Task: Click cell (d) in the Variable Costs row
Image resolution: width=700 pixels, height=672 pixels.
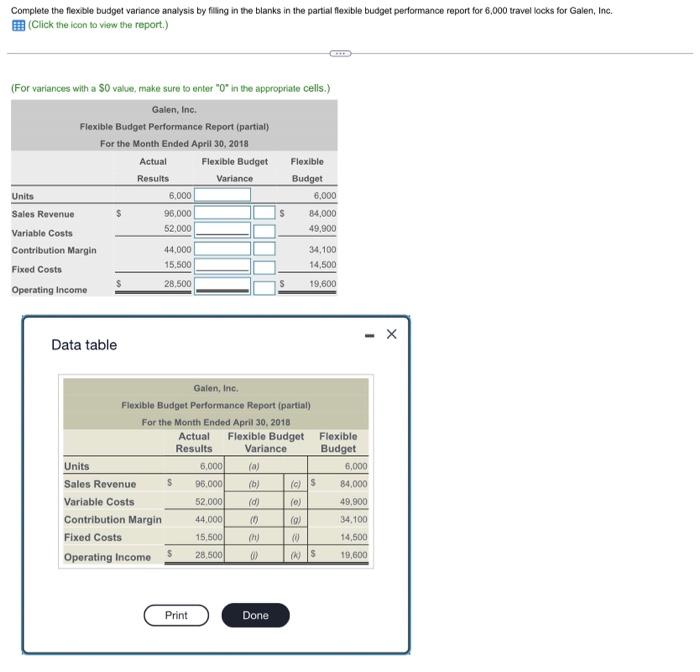Action: 254,501
